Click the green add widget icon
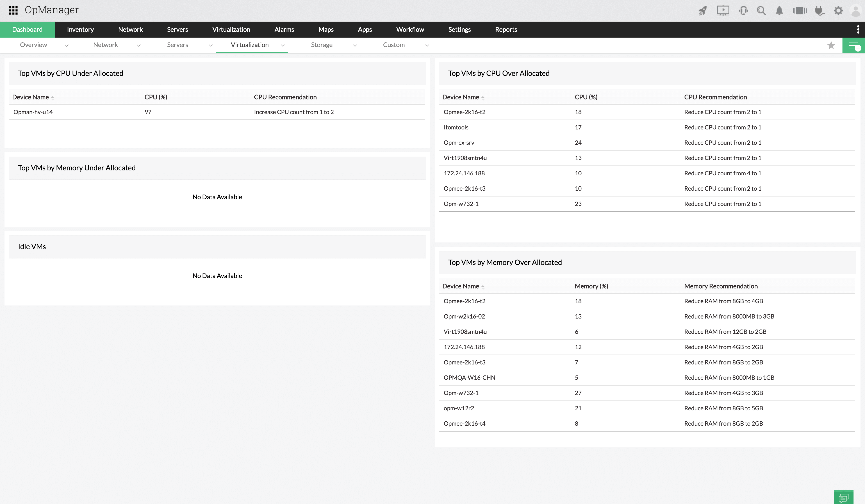The image size is (865, 504). 854,46
